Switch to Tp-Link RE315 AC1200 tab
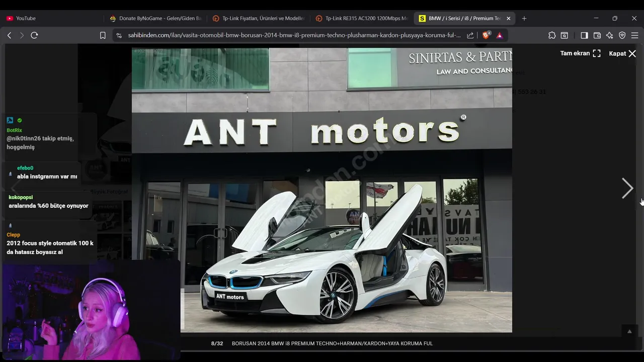 tap(361, 18)
